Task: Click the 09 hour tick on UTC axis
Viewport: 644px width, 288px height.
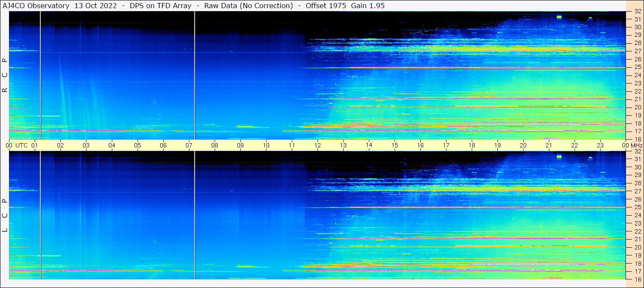Action: (240, 145)
